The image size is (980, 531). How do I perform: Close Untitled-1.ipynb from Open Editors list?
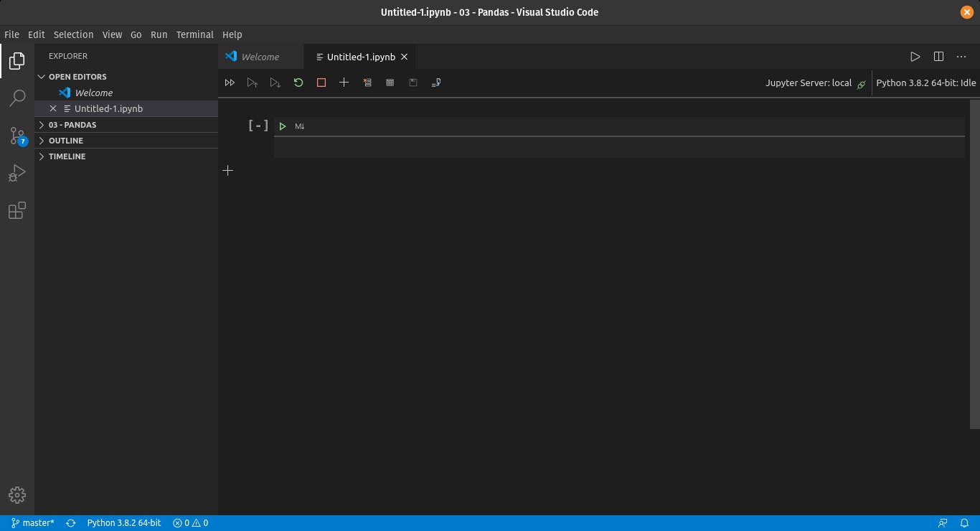click(x=53, y=108)
